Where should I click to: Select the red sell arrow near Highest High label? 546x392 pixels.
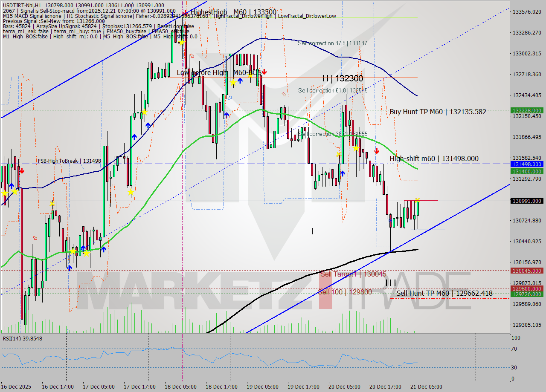[x=186, y=12]
